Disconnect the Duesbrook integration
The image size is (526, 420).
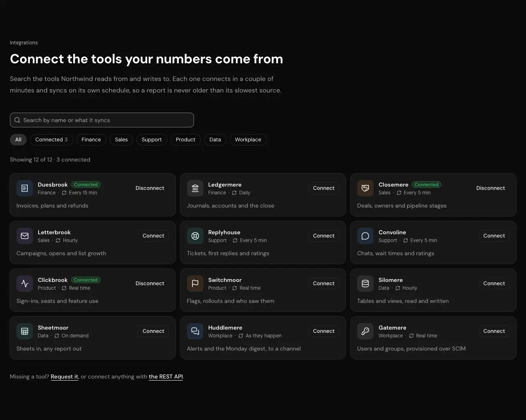pyautogui.click(x=150, y=188)
